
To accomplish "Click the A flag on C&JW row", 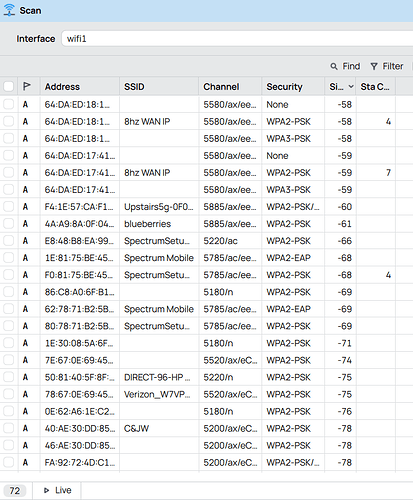I will (25, 428).
